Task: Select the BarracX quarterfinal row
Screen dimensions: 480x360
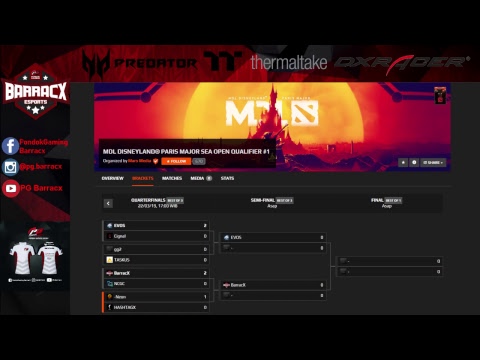Action: point(156,273)
